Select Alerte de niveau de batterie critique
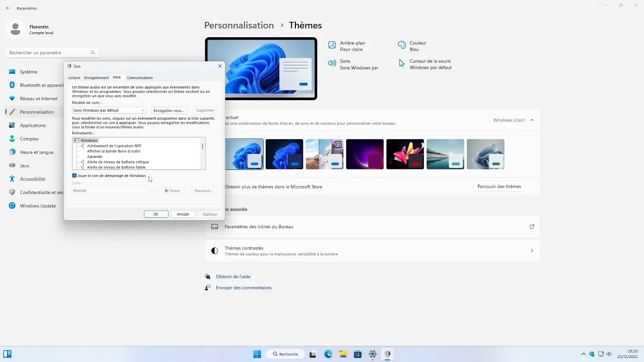The width and height of the screenshot is (644, 362). click(x=118, y=162)
